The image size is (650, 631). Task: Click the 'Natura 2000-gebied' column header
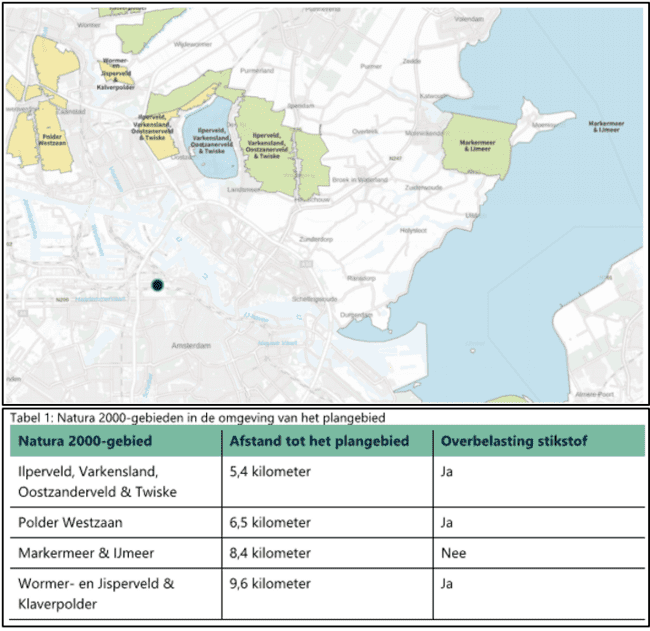pos(85,441)
